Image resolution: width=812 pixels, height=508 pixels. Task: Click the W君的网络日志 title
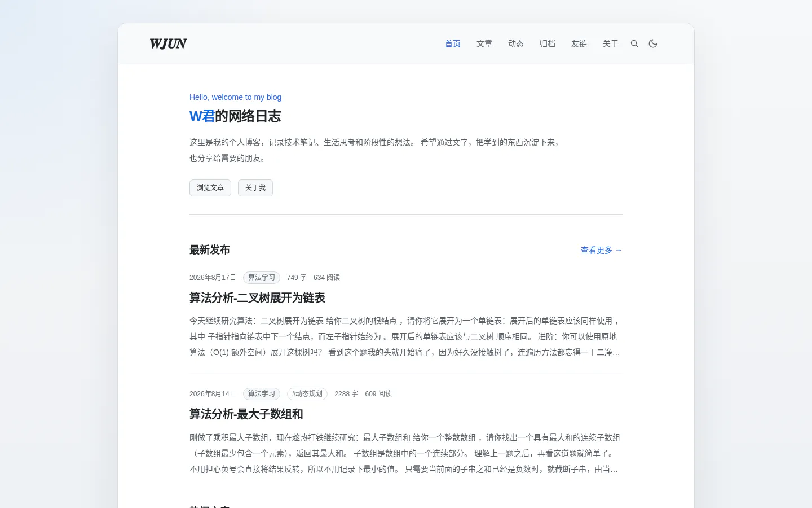pyautogui.click(x=235, y=116)
